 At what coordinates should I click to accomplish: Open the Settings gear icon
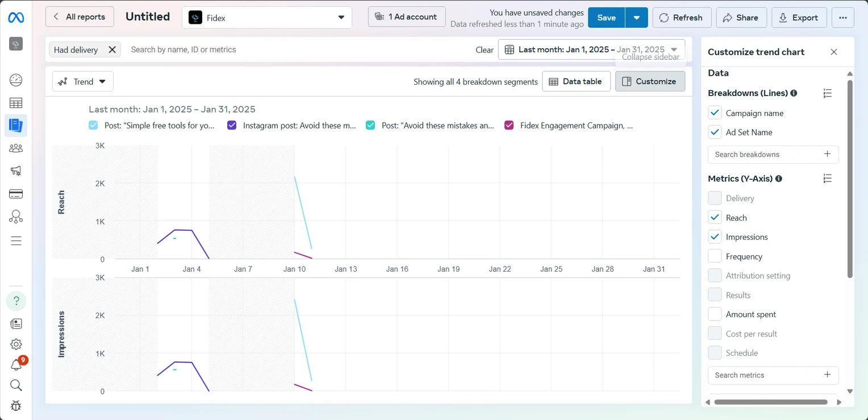[x=16, y=344]
